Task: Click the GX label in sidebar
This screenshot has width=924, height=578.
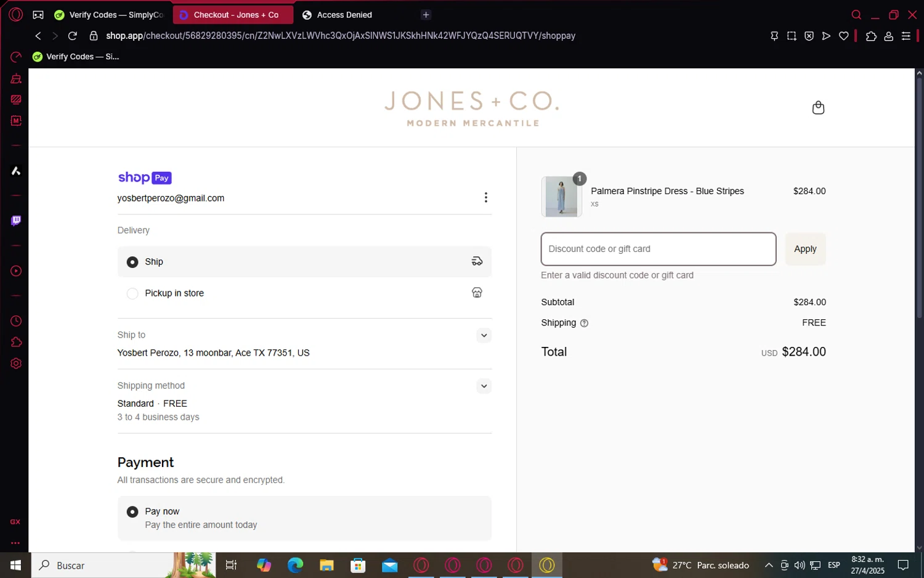Action: pyautogui.click(x=15, y=522)
